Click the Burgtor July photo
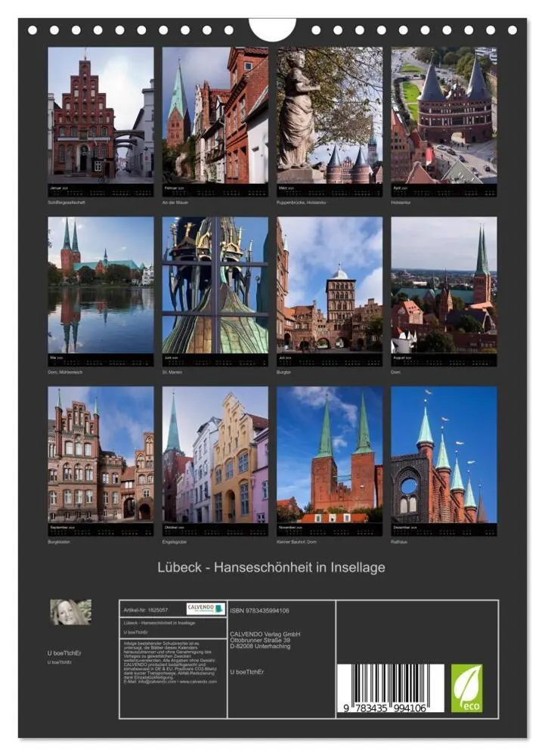 click(330, 284)
